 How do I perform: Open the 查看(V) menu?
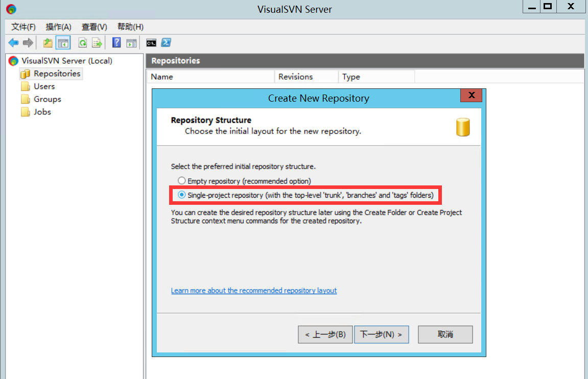[94, 27]
